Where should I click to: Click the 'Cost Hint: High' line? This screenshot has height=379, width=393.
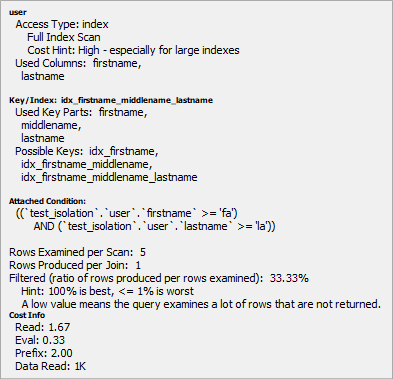(133, 50)
